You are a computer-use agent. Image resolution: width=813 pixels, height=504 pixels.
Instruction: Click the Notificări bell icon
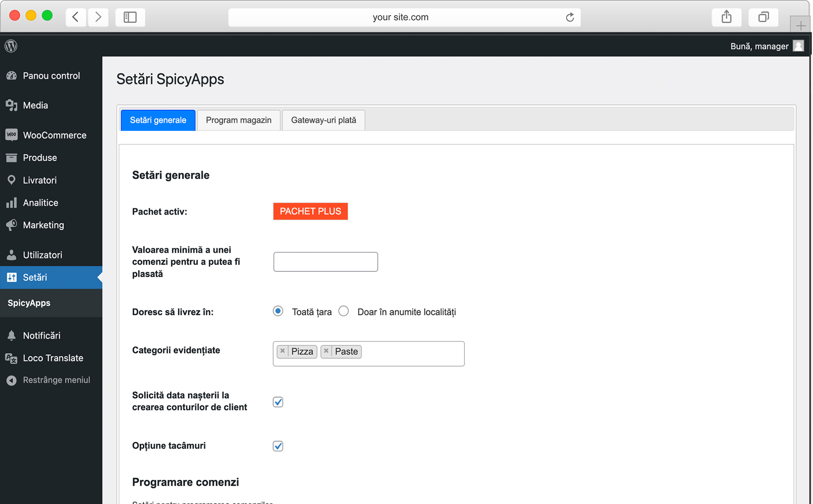coord(11,336)
